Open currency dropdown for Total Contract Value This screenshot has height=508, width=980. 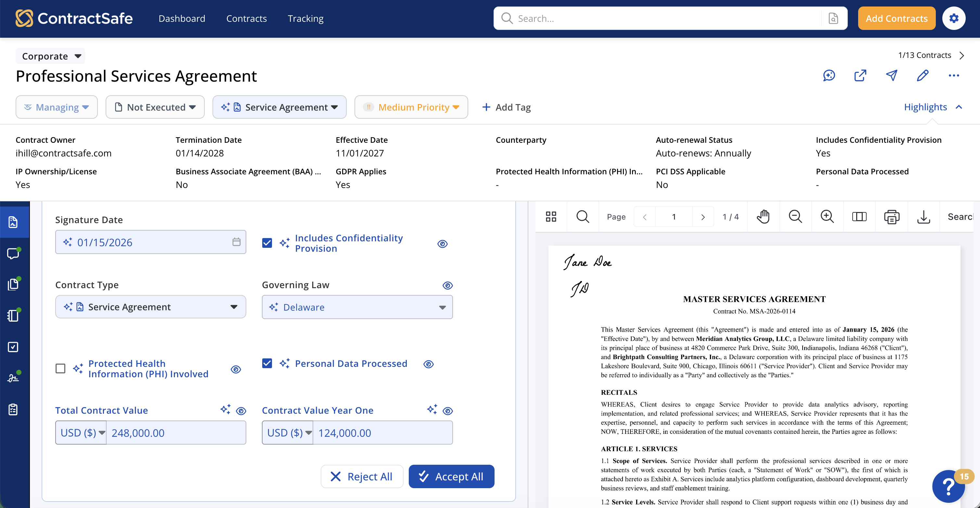coord(81,433)
